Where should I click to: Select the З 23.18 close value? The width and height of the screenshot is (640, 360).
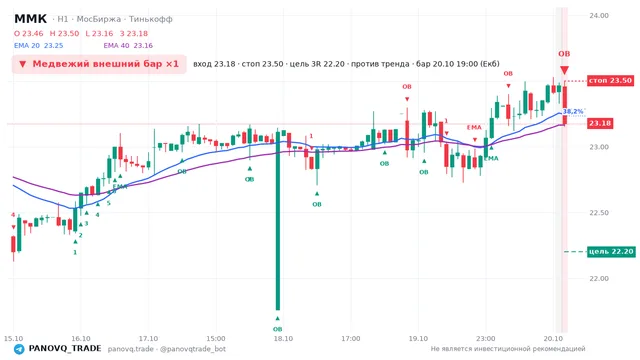pyautogui.click(x=134, y=33)
